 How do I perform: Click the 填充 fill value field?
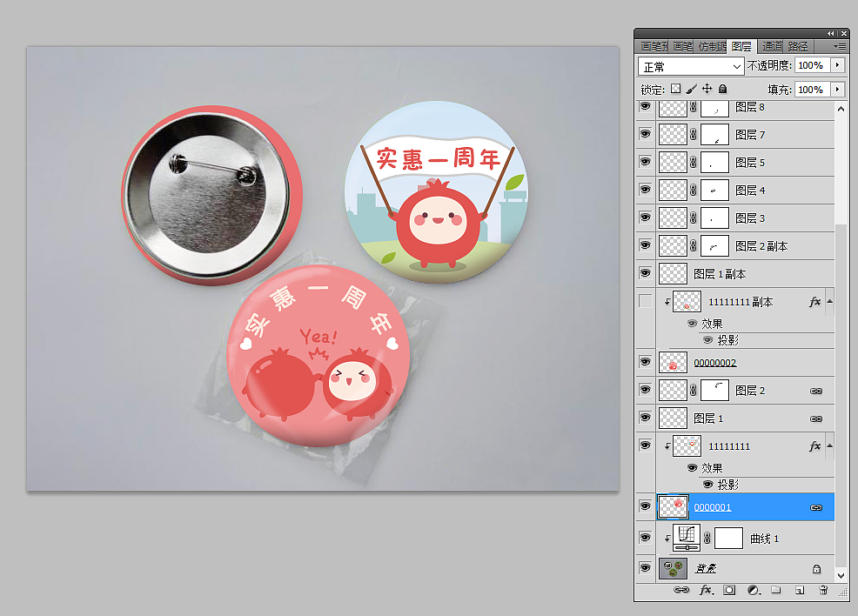(812, 89)
